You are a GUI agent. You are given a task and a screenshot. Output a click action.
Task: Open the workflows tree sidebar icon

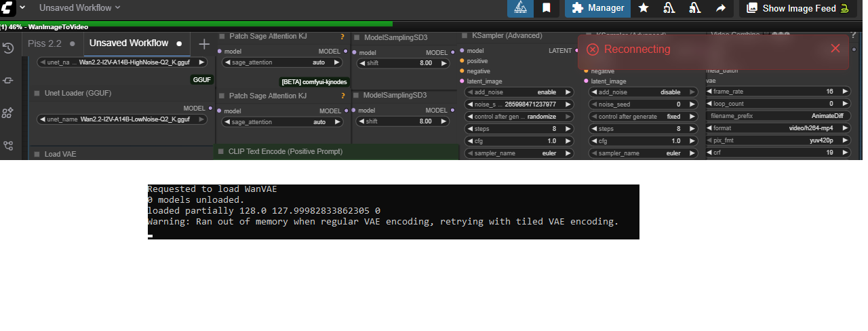pos(8,145)
